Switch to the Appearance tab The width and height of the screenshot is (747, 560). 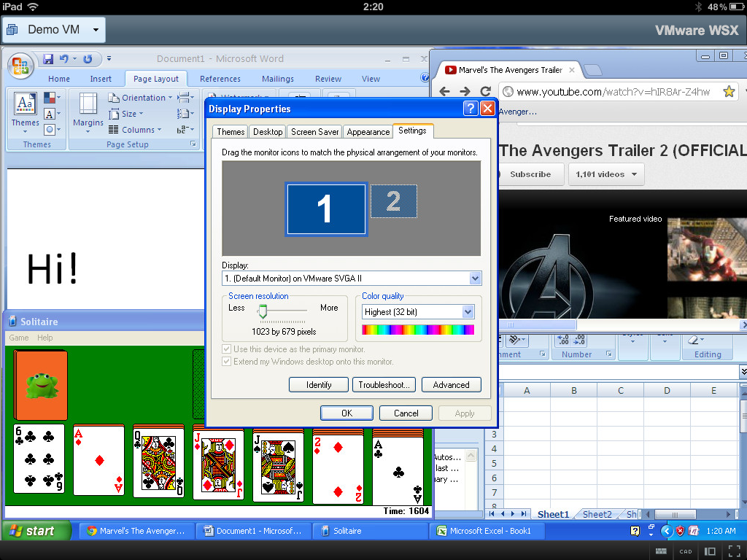coord(368,132)
